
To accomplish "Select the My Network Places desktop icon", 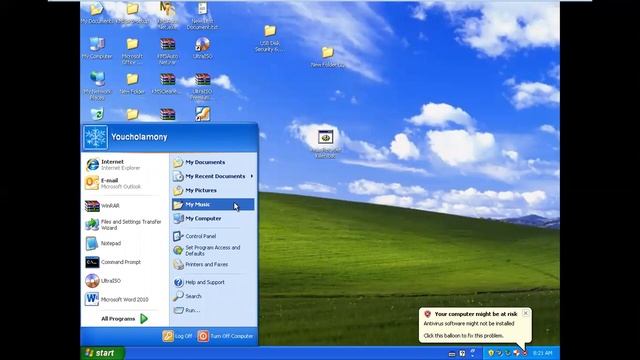I will coord(97,85).
